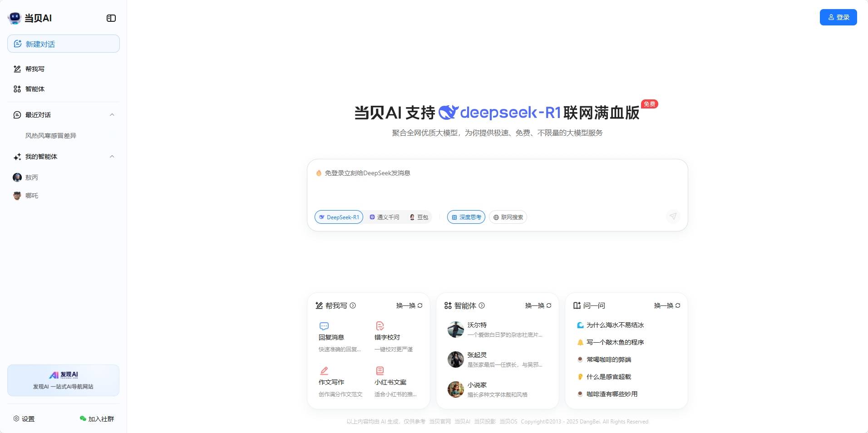Collapse the 我的智能体 section
The height and width of the screenshot is (433, 868).
coord(112,157)
